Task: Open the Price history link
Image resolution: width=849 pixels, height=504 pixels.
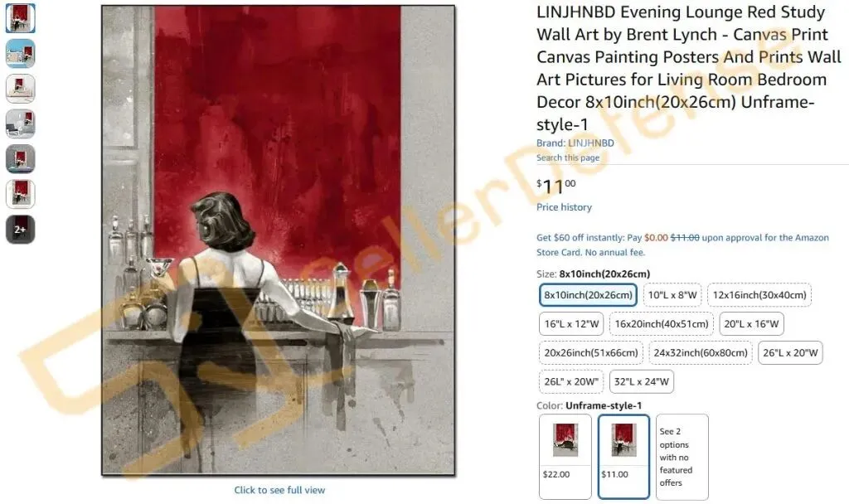Action: pos(564,206)
